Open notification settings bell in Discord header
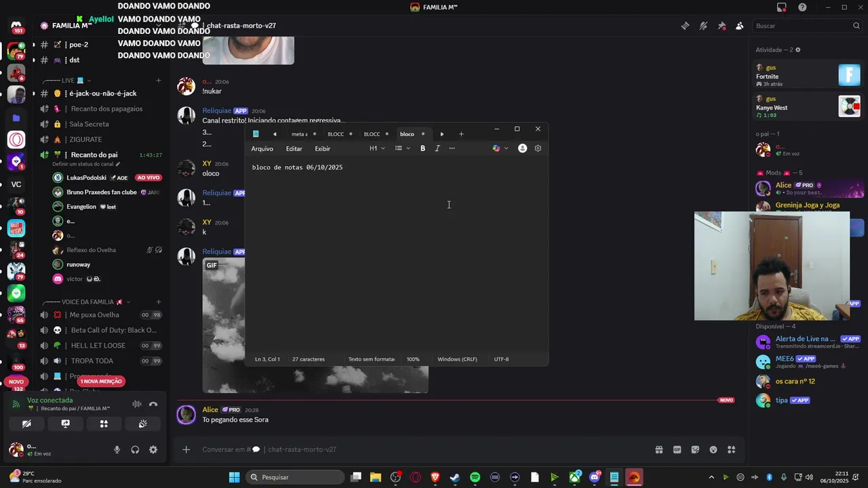Viewport: 868px width, 488px height. 703,26
